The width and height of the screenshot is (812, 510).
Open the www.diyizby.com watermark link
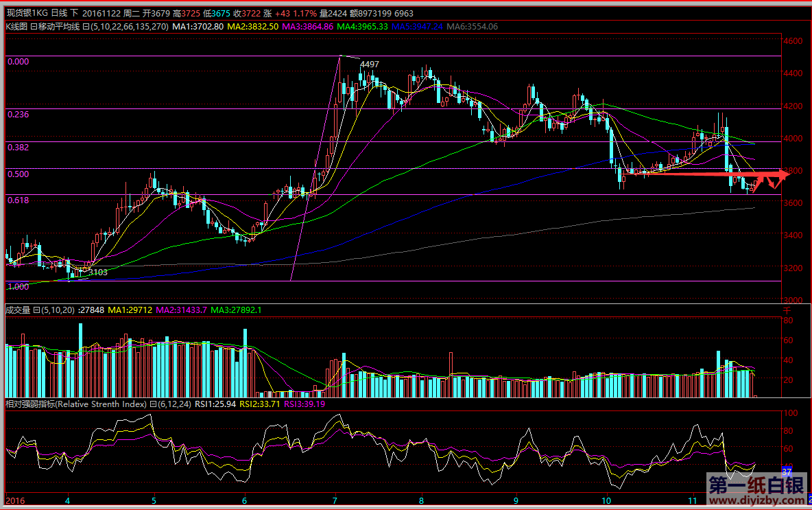756,501
